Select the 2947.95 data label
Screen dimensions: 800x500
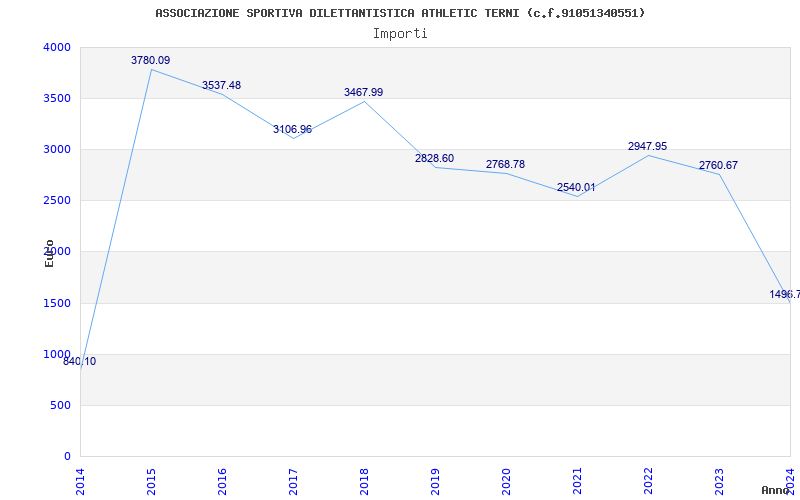click(x=647, y=146)
